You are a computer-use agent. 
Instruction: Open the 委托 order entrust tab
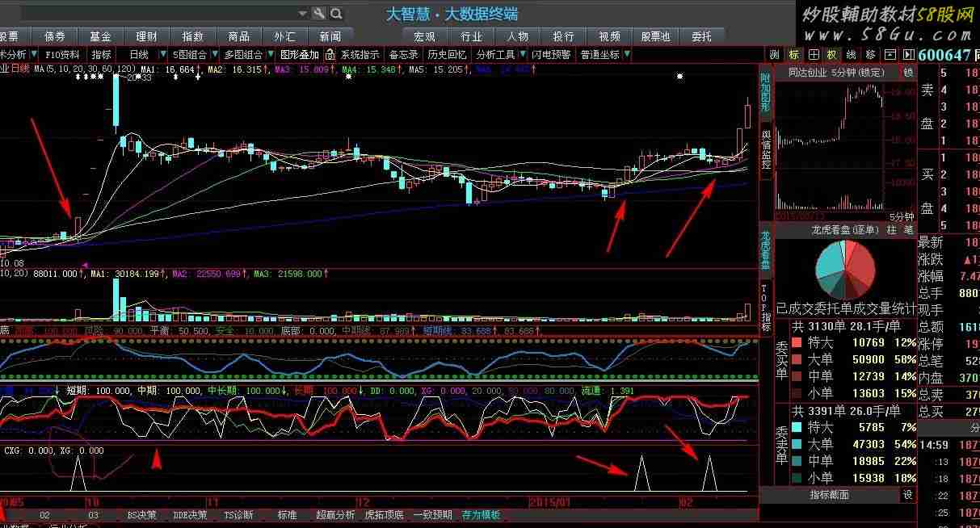[702, 36]
